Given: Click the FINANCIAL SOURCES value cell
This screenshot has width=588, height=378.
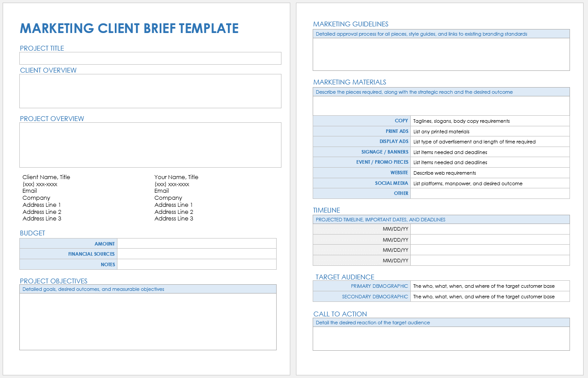Looking at the screenshot, I should click(x=197, y=254).
